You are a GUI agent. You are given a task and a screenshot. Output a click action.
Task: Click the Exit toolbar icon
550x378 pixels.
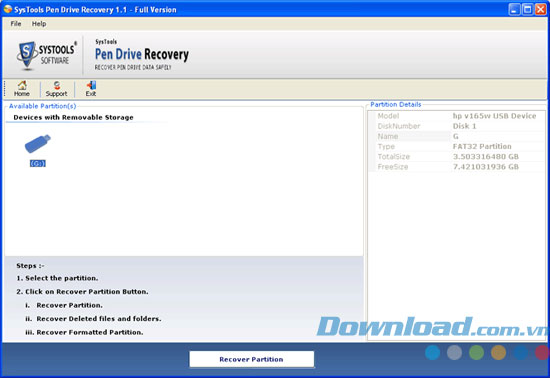click(x=91, y=89)
